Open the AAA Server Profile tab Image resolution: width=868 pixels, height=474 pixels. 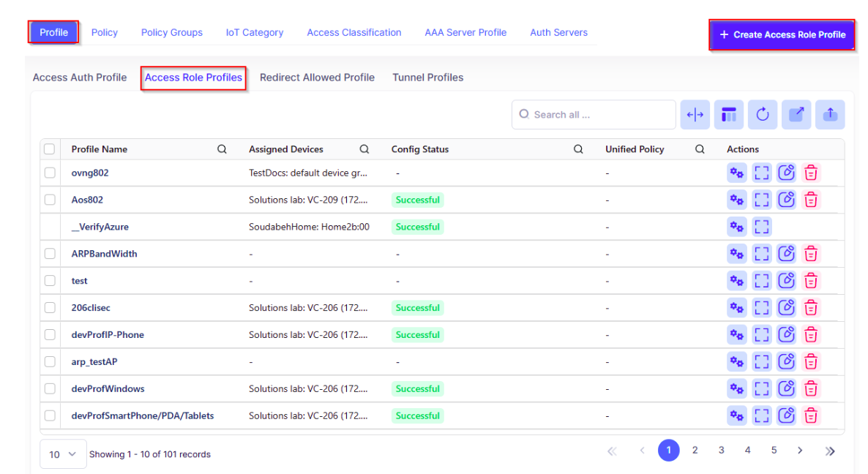coord(465,33)
